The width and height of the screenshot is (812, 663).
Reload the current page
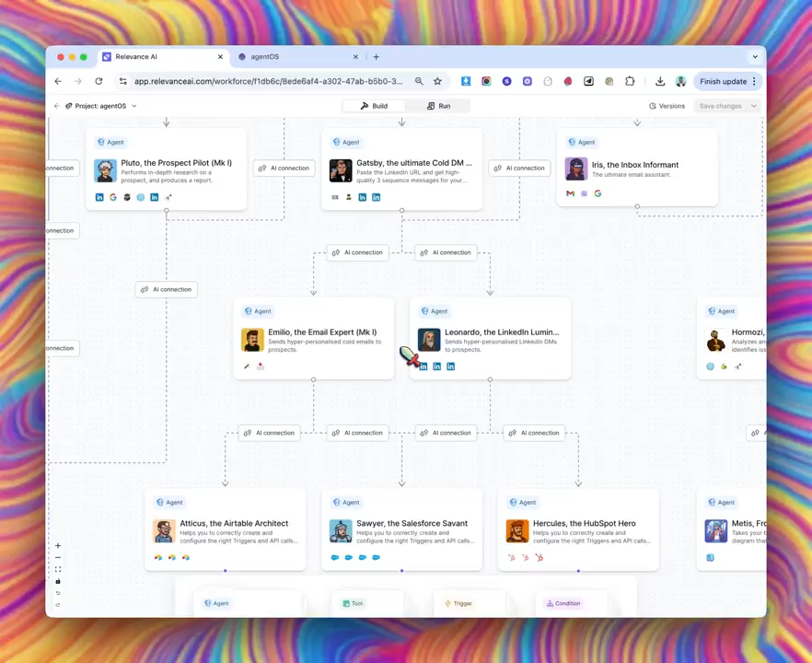tap(99, 81)
